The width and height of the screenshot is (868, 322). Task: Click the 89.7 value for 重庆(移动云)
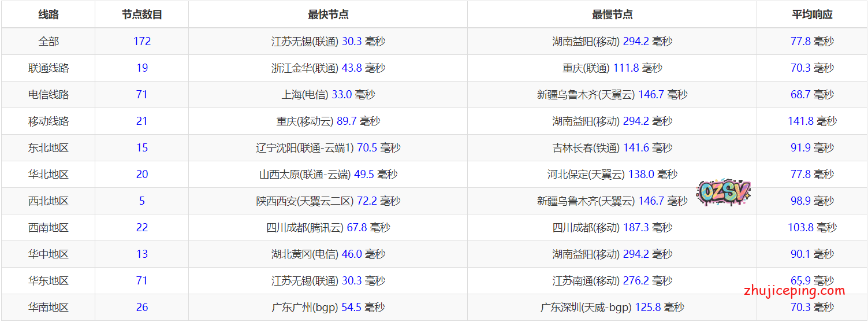pyautogui.click(x=347, y=121)
